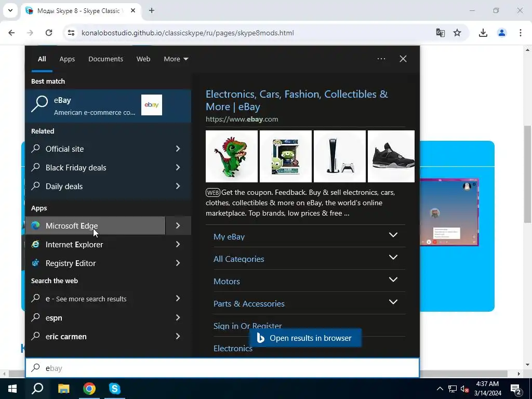View site information icon in address bar
Viewport: 532px width, 399px height.
click(71, 33)
